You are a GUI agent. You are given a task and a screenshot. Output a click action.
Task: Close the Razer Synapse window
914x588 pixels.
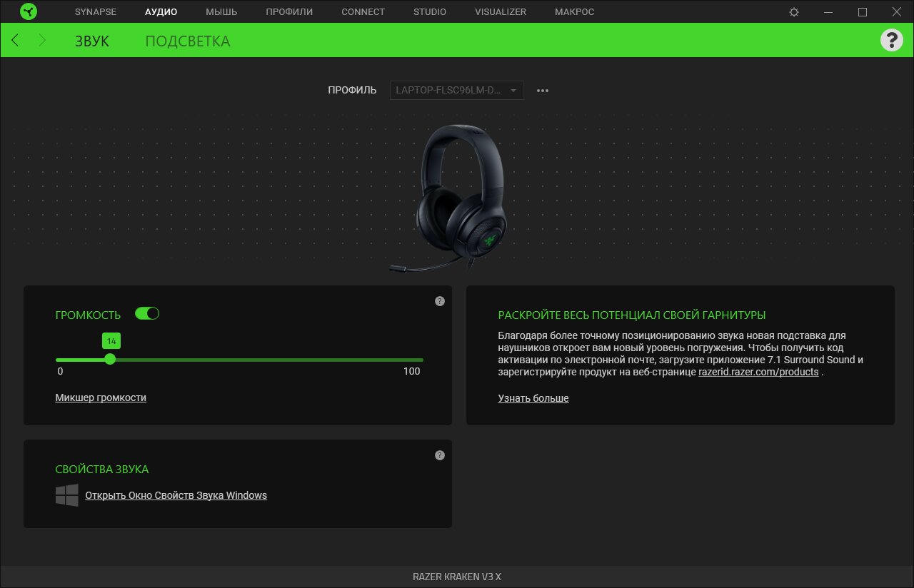coord(897,12)
